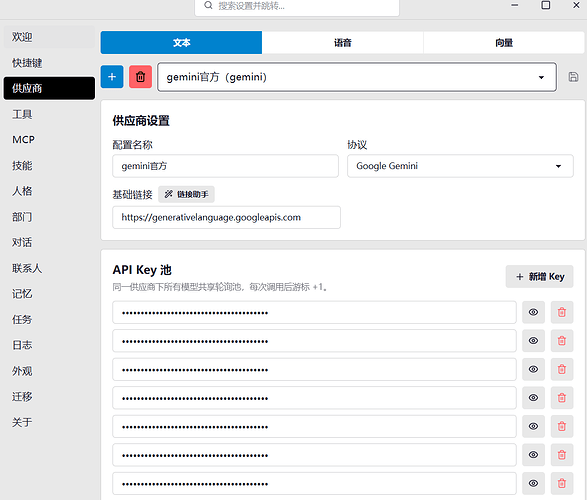Open 对话 in the sidebar
587x500 pixels.
click(x=49, y=243)
